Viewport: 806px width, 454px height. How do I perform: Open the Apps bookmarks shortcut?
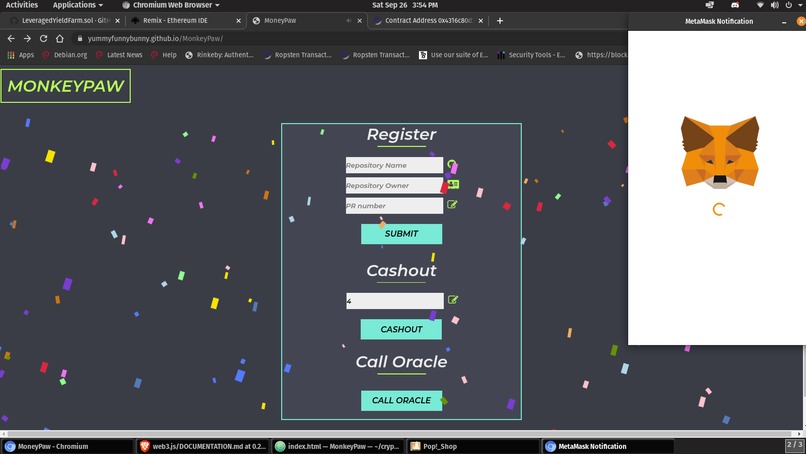click(x=21, y=55)
